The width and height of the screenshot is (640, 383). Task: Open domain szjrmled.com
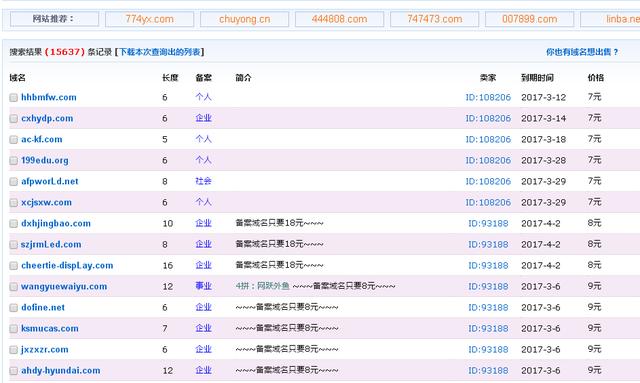(x=51, y=244)
